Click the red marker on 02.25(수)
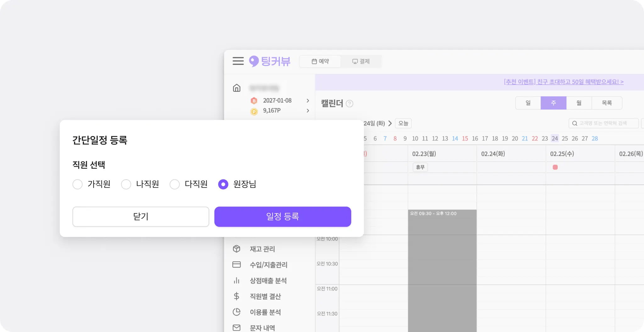Image resolution: width=644 pixels, height=332 pixels. coord(555,167)
